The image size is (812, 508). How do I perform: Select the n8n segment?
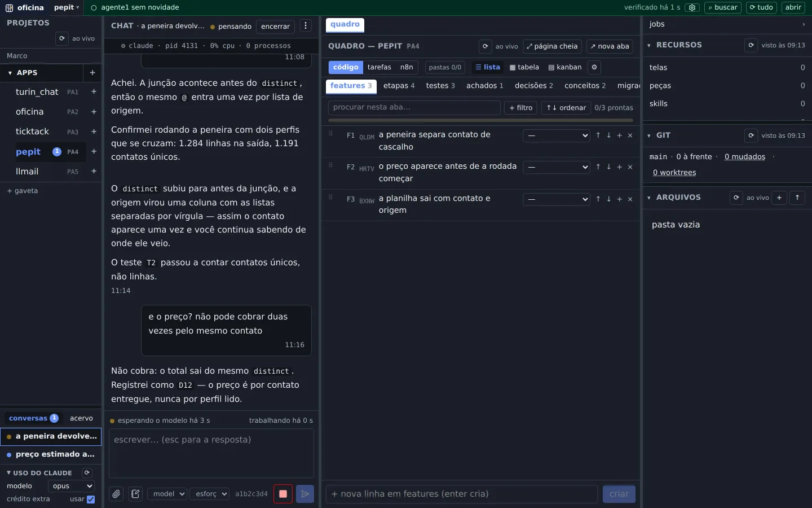pyautogui.click(x=407, y=67)
